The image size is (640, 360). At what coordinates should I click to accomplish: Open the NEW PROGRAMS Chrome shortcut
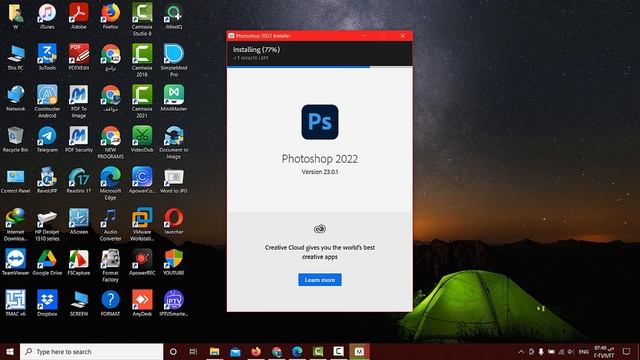[110, 142]
